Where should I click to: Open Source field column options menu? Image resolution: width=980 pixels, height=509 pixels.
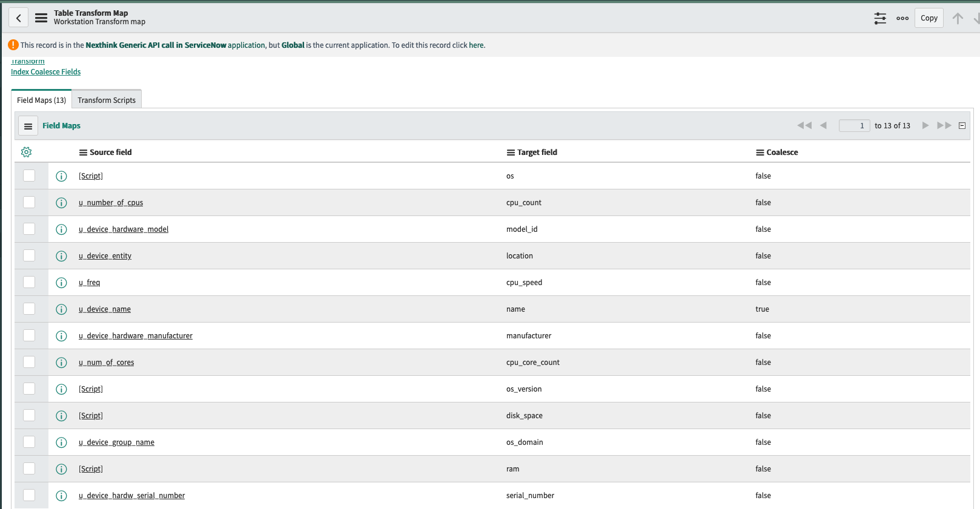coord(84,153)
